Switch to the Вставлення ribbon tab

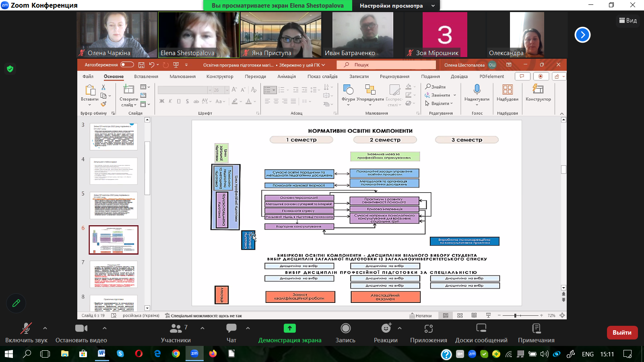pyautogui.click(x=146, y=76)
